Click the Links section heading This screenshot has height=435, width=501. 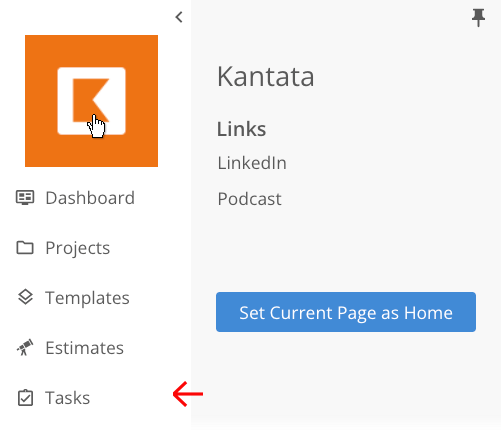coord(242,129)
